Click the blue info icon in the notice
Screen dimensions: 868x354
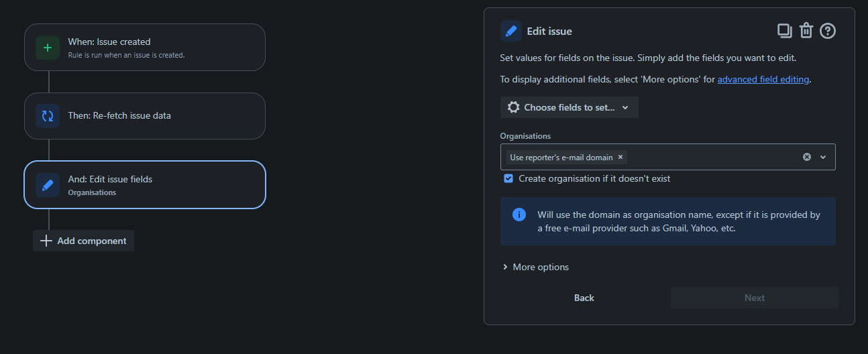pos(519,215)
